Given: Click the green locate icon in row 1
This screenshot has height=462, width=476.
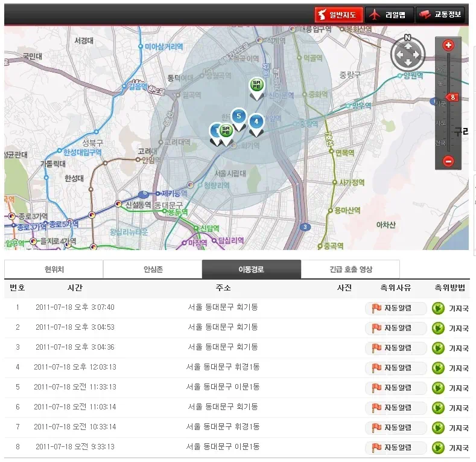Looking at the screenshot, I should (439, 308).
